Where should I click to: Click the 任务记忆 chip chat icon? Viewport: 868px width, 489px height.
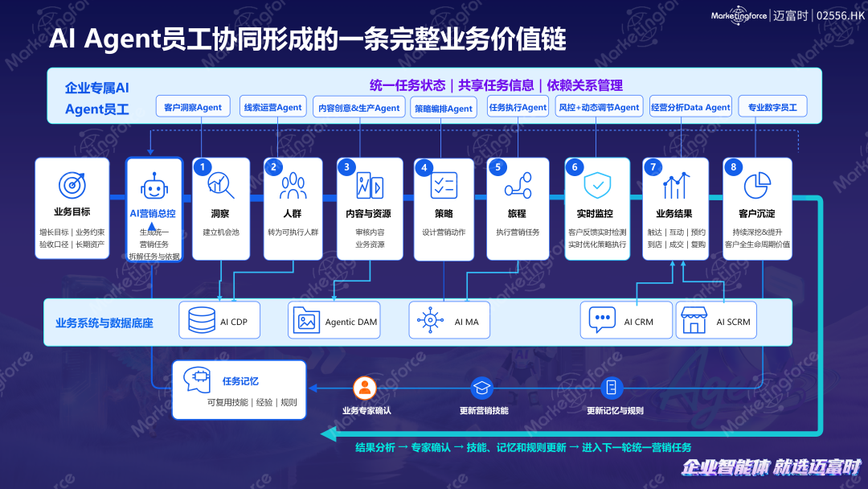point(197,380)
